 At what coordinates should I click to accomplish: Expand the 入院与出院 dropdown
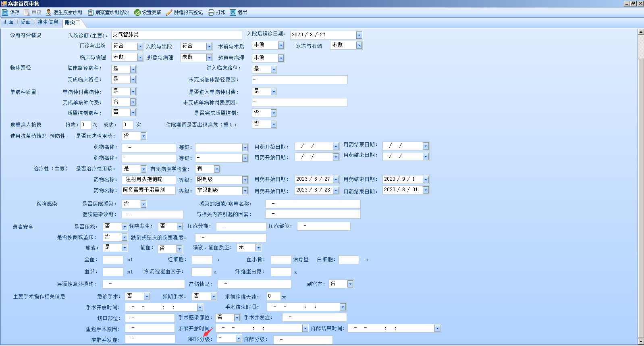pyautogui.click(x=209, y=46)
